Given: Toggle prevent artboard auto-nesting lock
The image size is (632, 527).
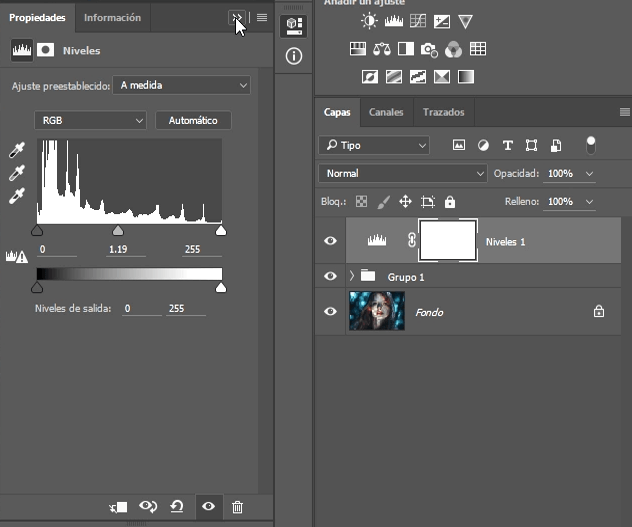Looking at the screenshot, I should click(428, 201).
